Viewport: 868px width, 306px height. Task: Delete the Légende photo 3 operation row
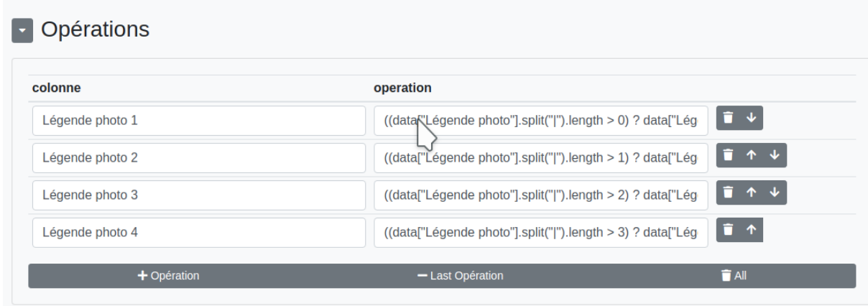(728, 192)
